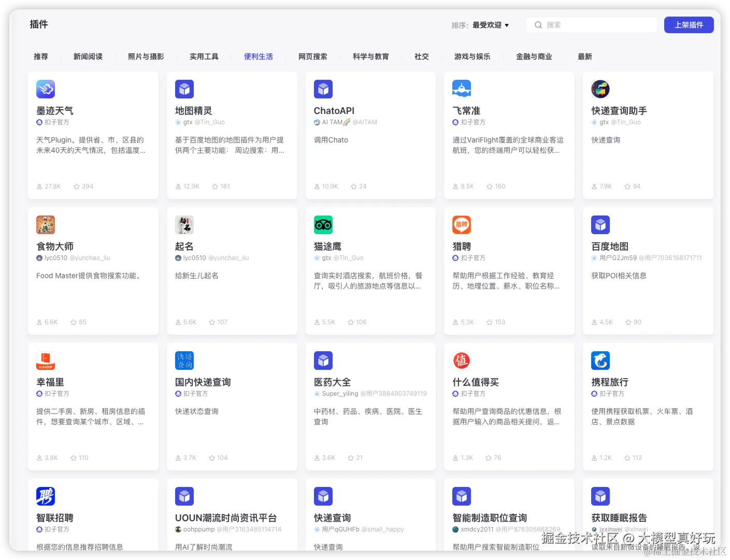Select the ChatoAPI plugin icon

(323, 89)
